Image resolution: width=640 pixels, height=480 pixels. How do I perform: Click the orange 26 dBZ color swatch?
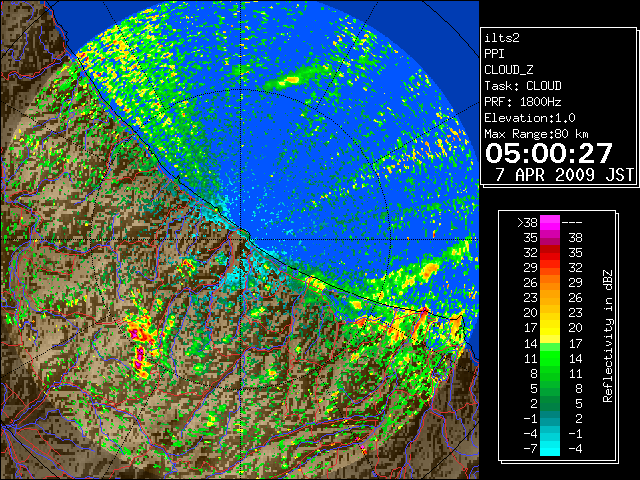click(550, 282)
